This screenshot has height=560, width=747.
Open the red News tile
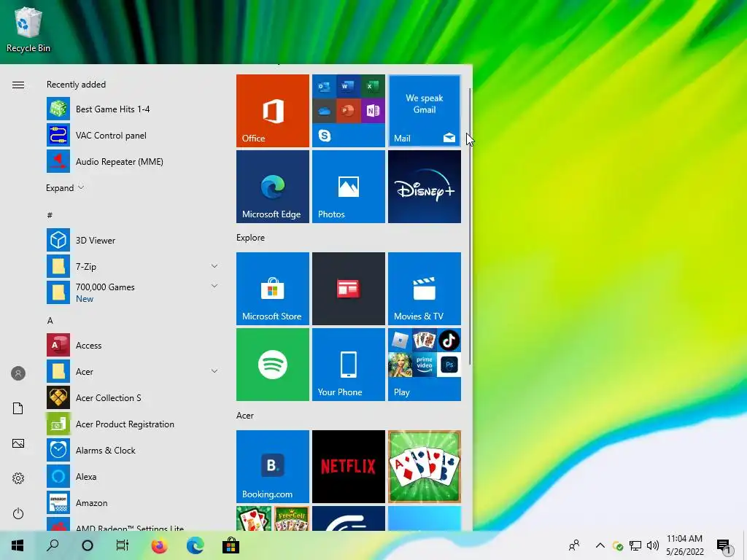pyautogui.click(x=348, y=289)
